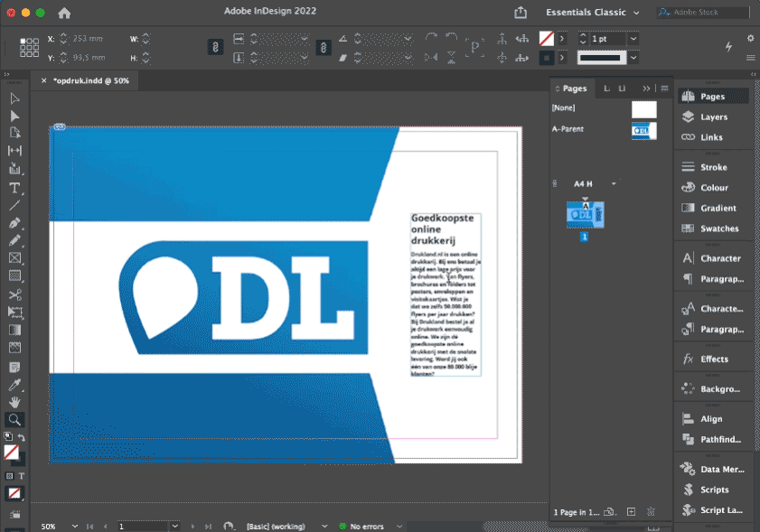Open the Pathfinder panel
This screenshot has width=760, height=532.
click(x=712, y=440)
